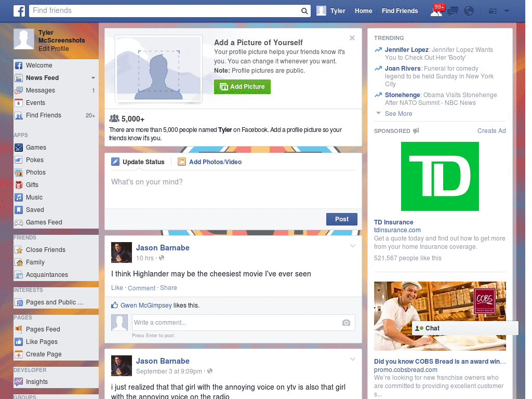The height and width of the screenshot is (399, 532).
Task: Open account menu dropdown arrow in top bar
Action: (507, 11)
